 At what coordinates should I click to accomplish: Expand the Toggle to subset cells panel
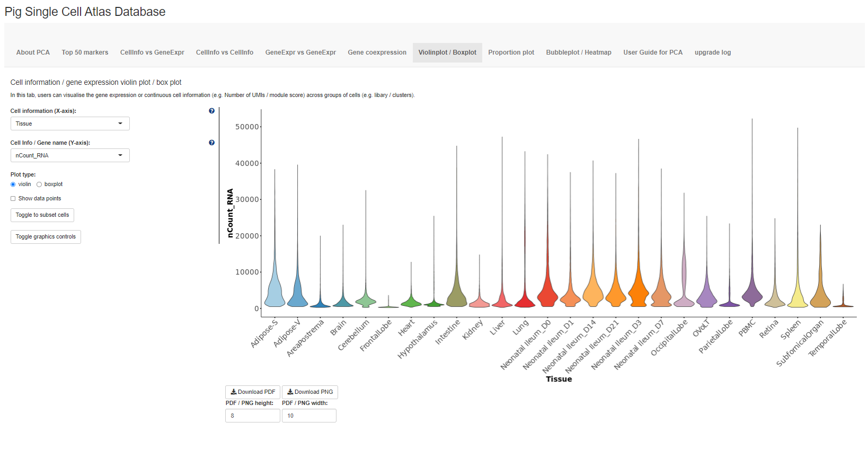[x=42, y=215]
